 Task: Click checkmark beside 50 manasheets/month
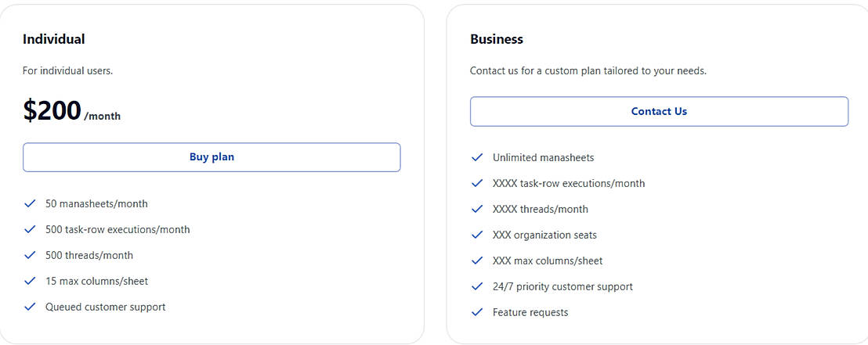[30, 203]
